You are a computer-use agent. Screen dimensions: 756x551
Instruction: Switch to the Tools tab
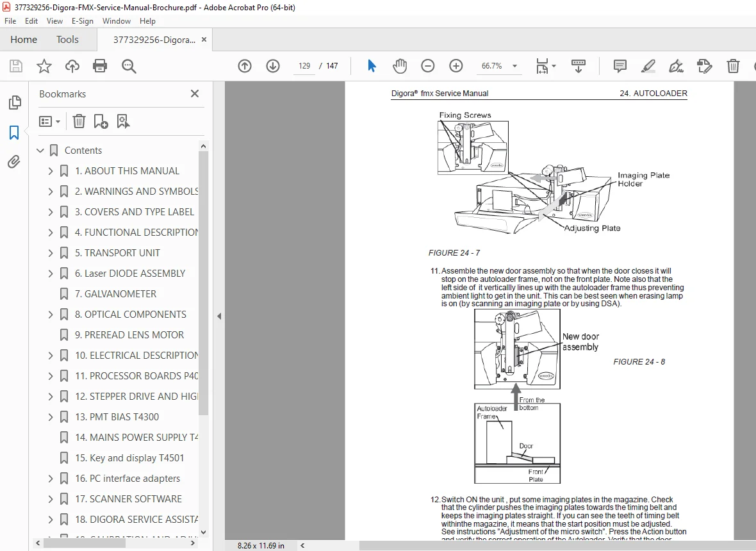coord(67,40)
